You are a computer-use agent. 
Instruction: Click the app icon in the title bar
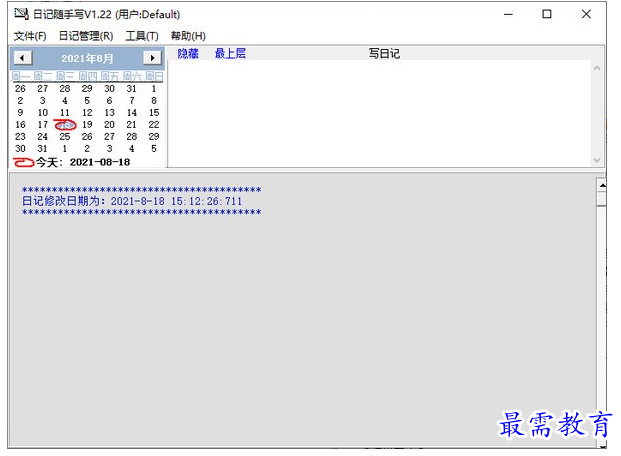[x=21, y=14]
